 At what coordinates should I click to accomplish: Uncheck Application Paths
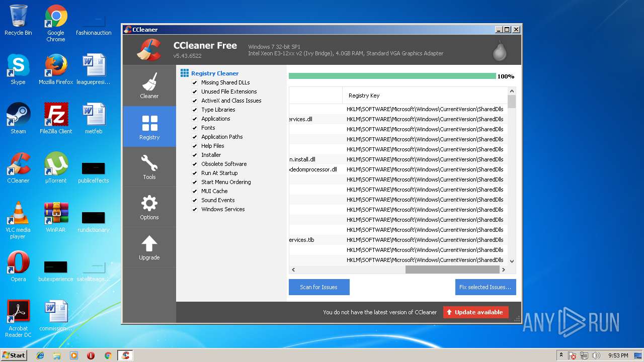195,137
